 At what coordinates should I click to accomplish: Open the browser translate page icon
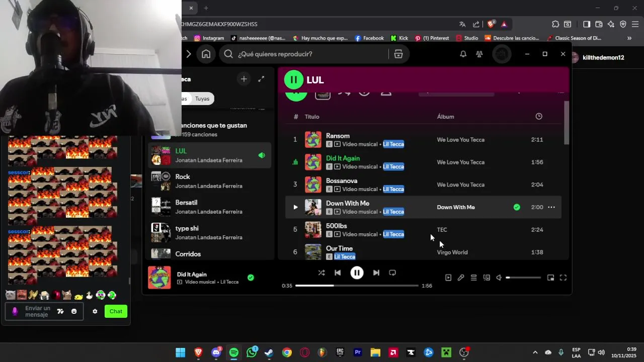point(462,24)
